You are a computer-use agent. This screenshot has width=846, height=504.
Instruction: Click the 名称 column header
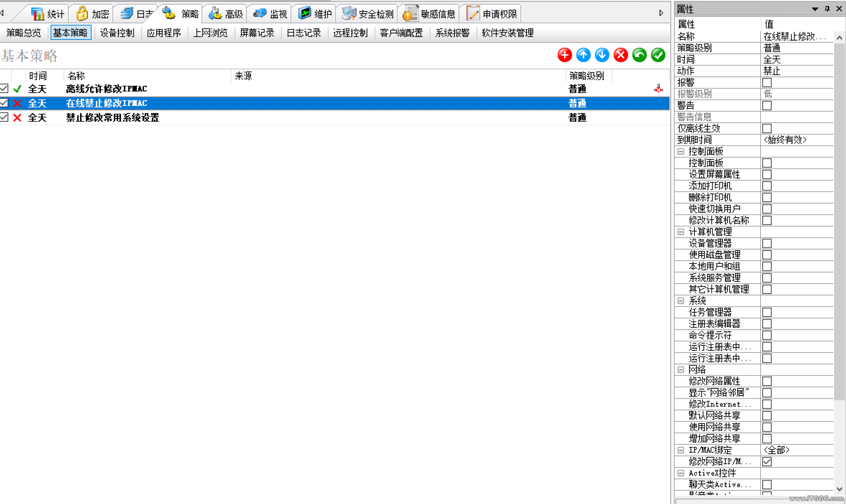147,76
